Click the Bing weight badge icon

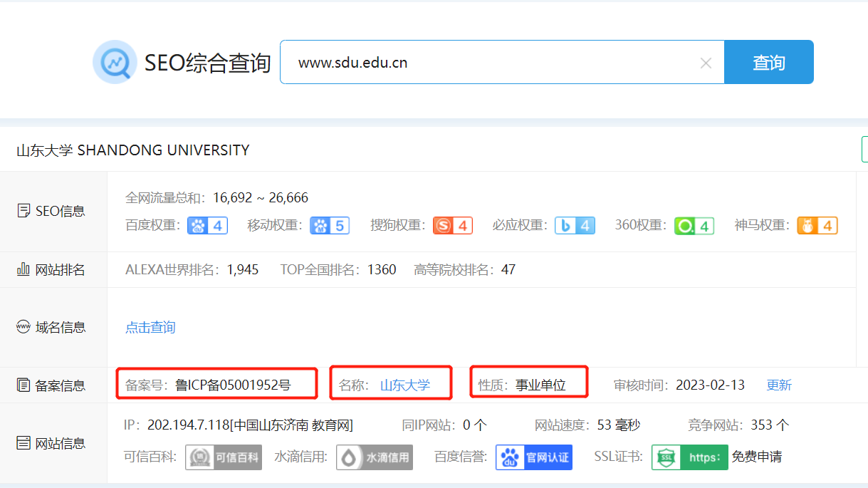(x=575, y=226)
